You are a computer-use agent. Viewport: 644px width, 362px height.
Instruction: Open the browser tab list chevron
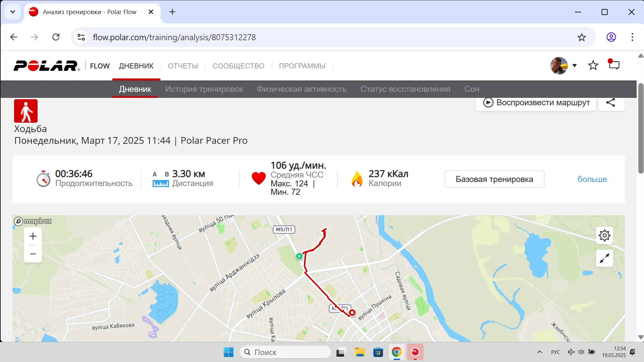click(x=13, y=12)
